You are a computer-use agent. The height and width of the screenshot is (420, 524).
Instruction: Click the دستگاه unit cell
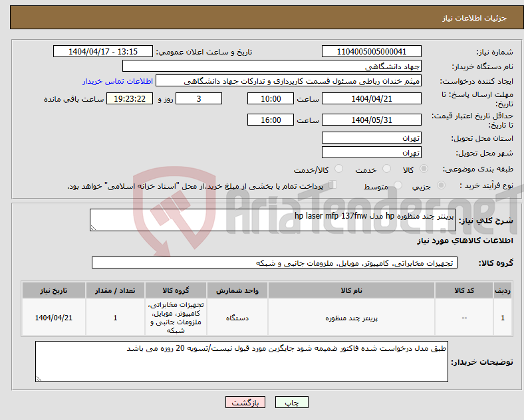pyautogui.click(x=237, y=318)
